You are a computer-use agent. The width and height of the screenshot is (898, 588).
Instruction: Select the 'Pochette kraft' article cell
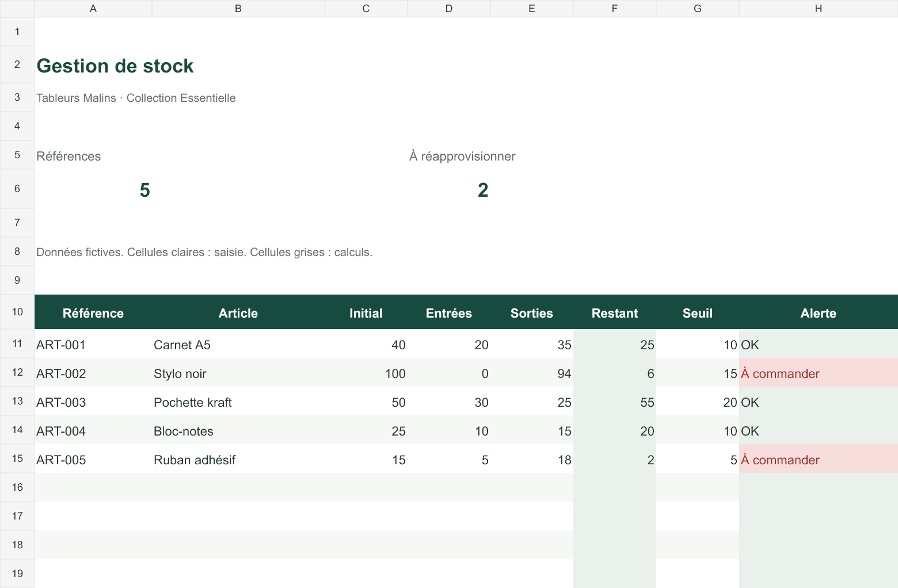(238, 402)
